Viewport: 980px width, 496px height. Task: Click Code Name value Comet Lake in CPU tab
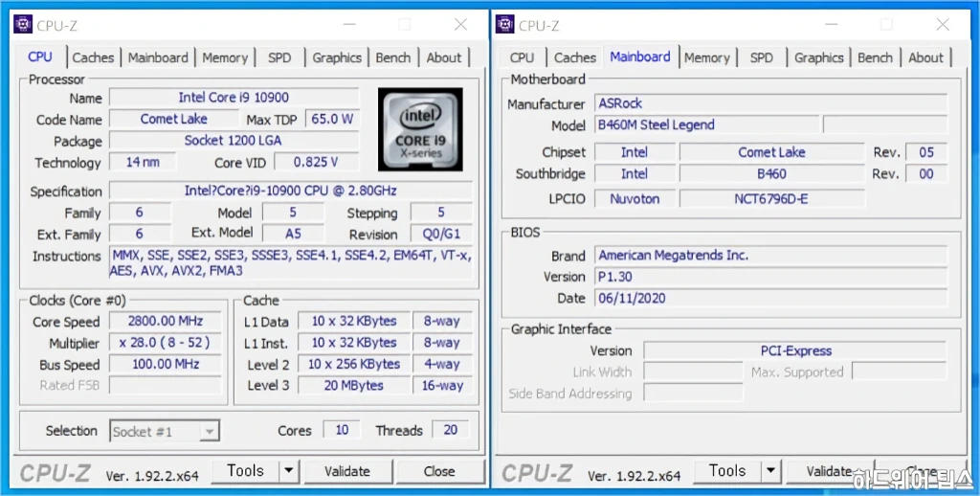pos(174,119)
